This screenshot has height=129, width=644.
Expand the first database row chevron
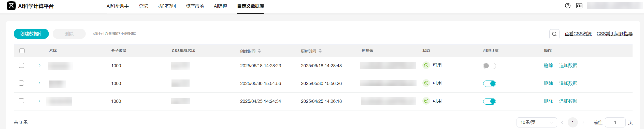pyautogui.click(x=39, y=65)
